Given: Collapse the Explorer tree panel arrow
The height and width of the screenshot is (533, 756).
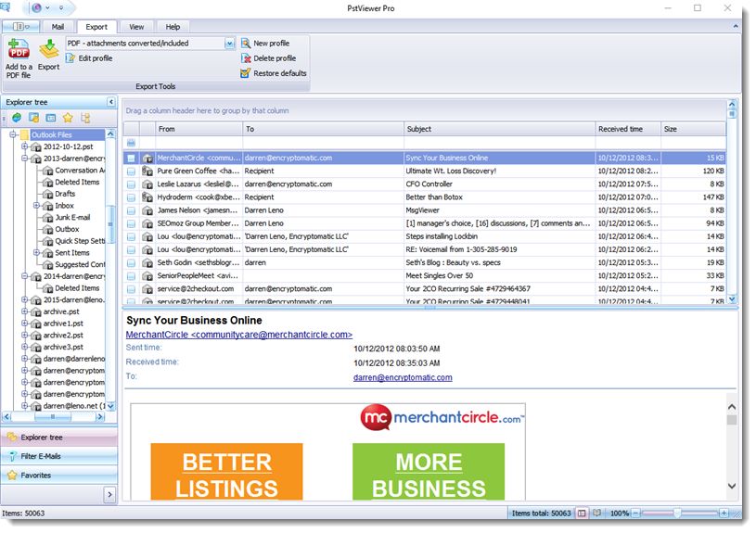Looking at the screenshot, I should (111, 102).
